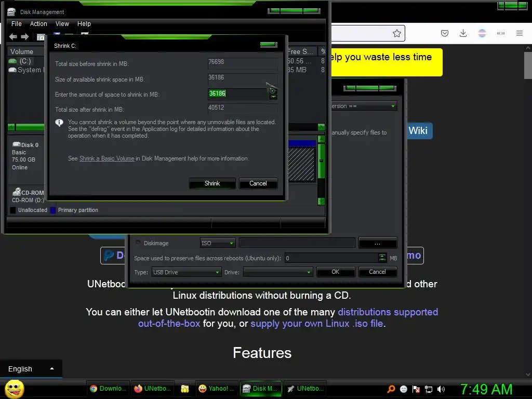532x399 pixels.
Task: Click the 7:49 AM clock
Action: 486,389
